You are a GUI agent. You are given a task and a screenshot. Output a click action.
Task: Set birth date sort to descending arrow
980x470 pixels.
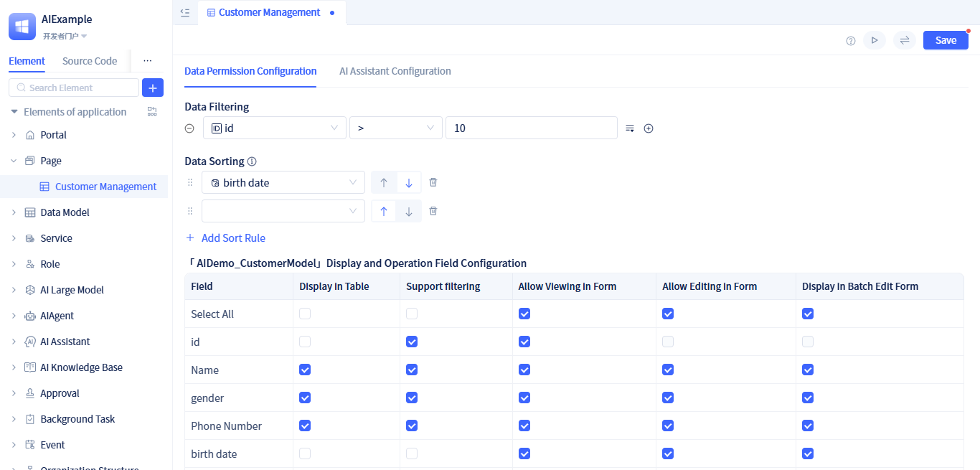click(409, 183)
